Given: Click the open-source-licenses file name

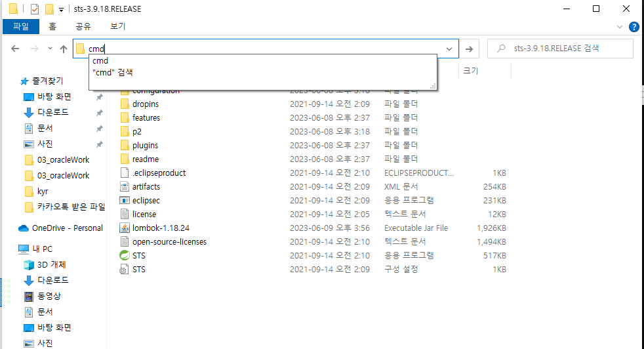Looking at the screenshot, I should (169, 241).
